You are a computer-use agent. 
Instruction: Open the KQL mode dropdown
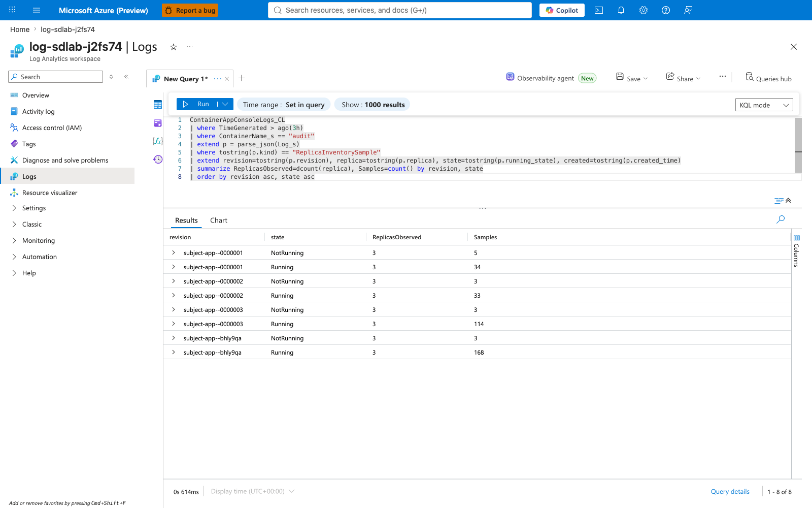coord(764,105)
